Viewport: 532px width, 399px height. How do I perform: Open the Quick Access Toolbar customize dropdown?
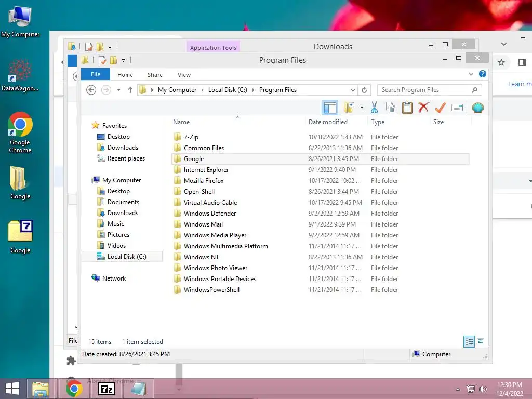tap(123, 61)
